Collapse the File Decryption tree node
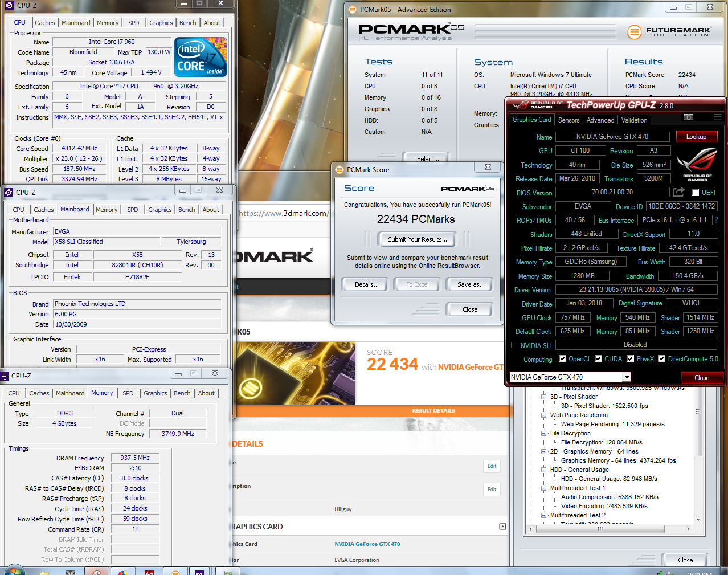 [543, 433]
